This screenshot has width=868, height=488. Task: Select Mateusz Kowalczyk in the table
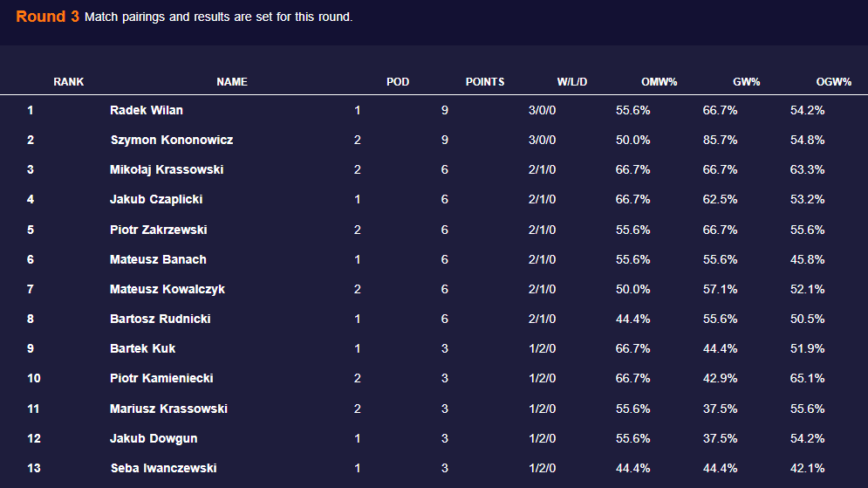point(167,290)
